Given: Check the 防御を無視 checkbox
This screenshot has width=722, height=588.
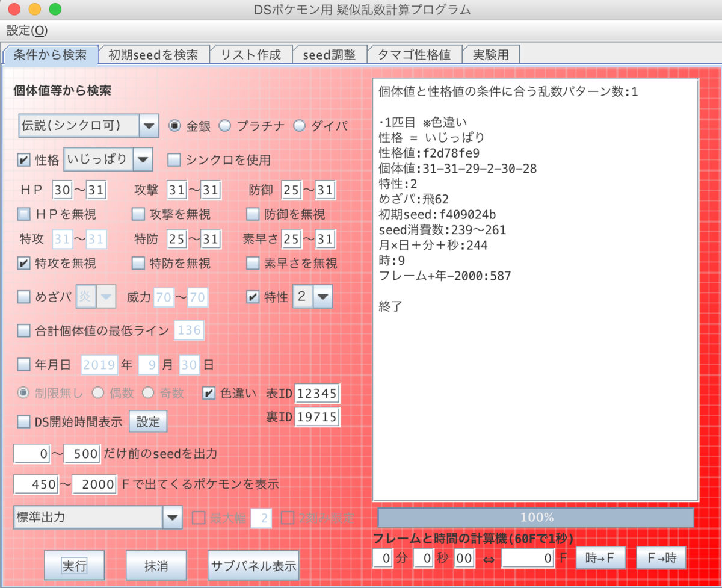Looking at the screenshot, I should pyautogui.click(x=253, y=214).
